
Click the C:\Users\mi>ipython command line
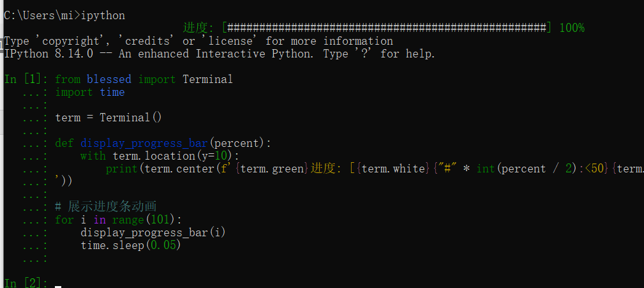tap(64, 15)
